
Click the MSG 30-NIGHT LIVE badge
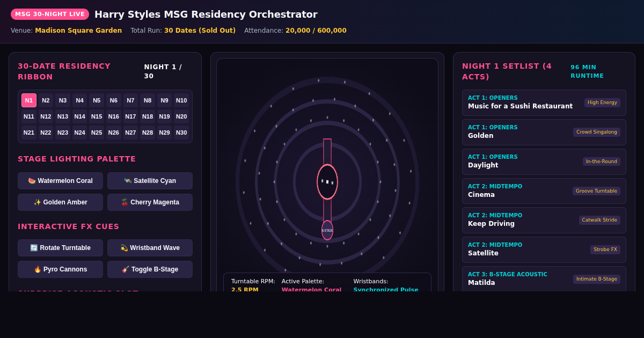click(x=50, y=14)
